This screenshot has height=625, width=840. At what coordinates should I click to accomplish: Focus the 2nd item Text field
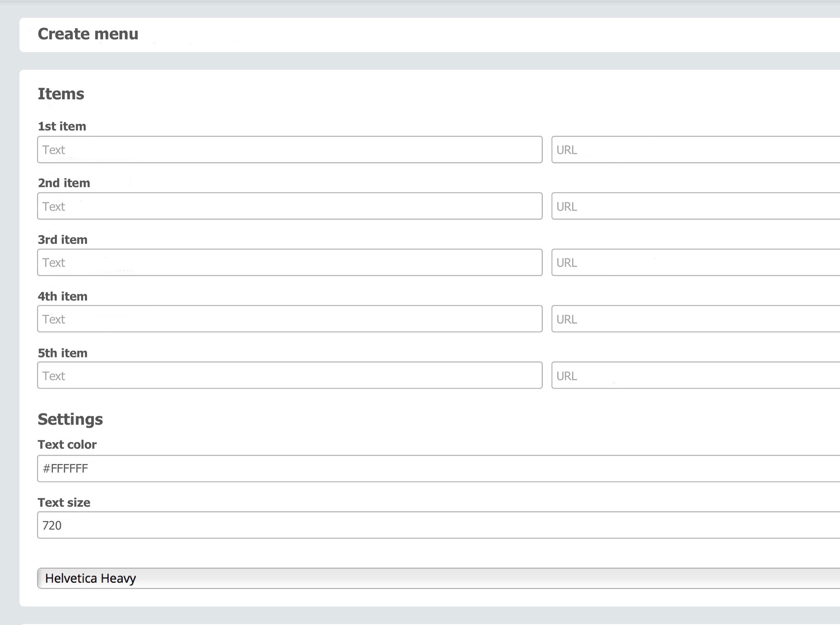point(289,206)
